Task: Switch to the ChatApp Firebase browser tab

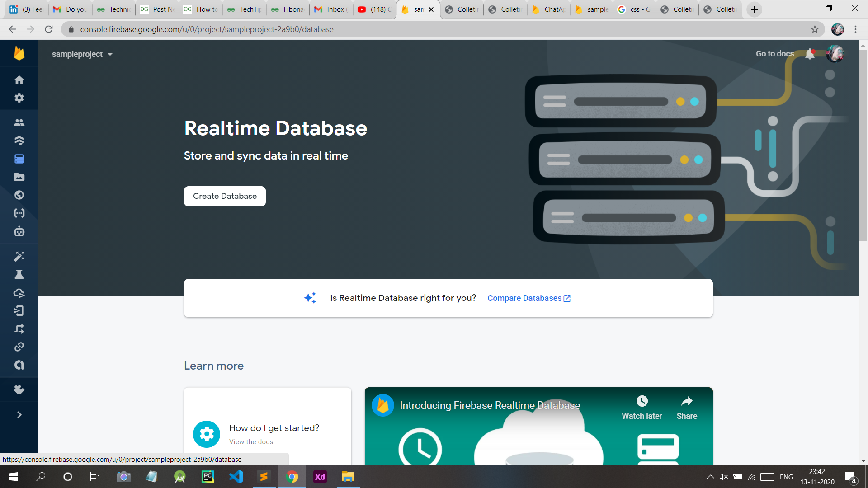Action: [548, 9]
